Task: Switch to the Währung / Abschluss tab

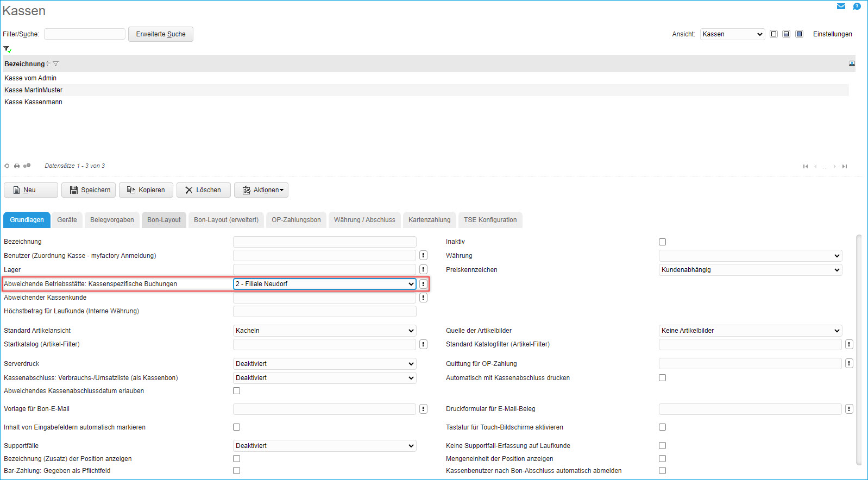Action: (x=364, y=220)
